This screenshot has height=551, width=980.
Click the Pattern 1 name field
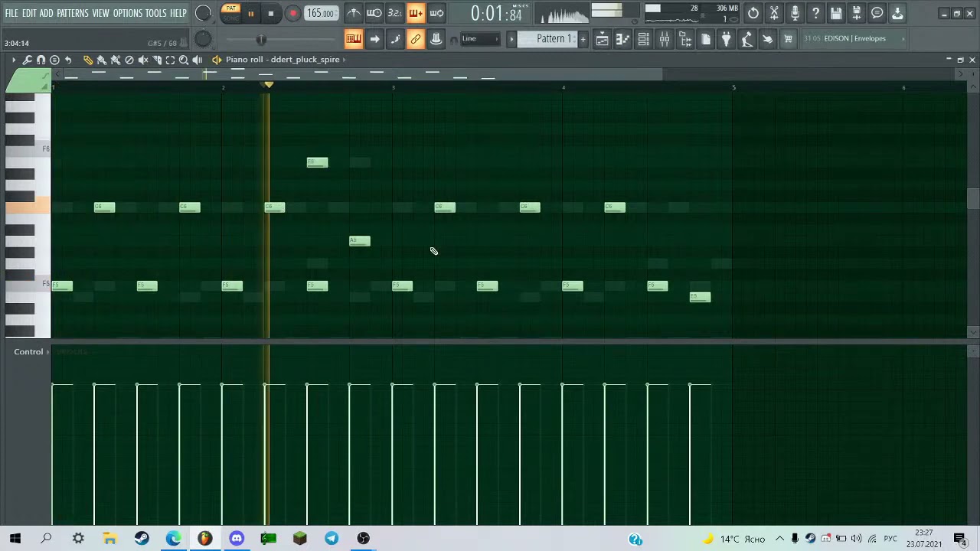click(x=547, y=39)
